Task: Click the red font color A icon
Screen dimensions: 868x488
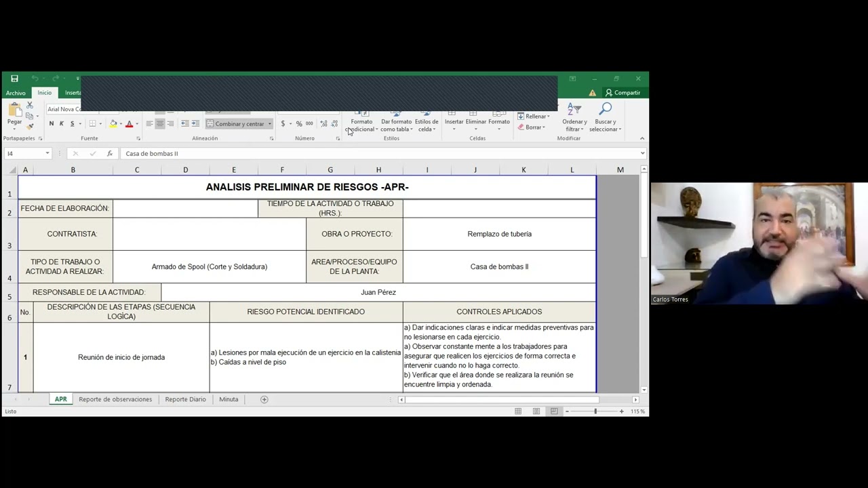Action: point(129,123)
